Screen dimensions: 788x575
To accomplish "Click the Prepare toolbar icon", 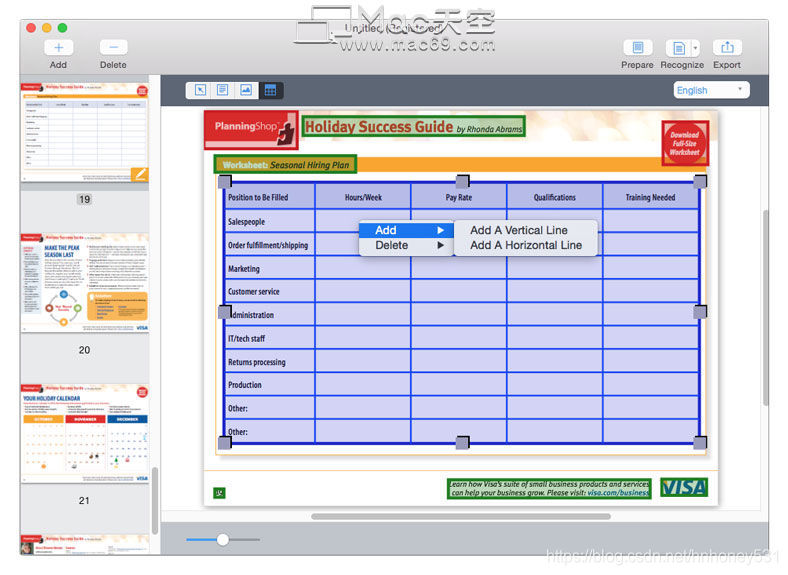I will pyautogui.click(x=638, y=48).
